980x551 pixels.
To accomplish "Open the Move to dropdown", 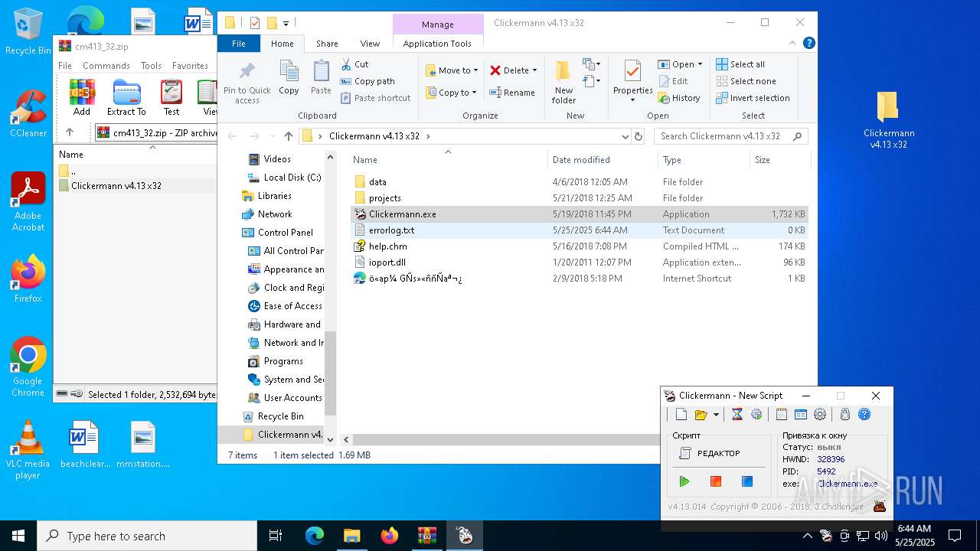I will click(452, 70).
